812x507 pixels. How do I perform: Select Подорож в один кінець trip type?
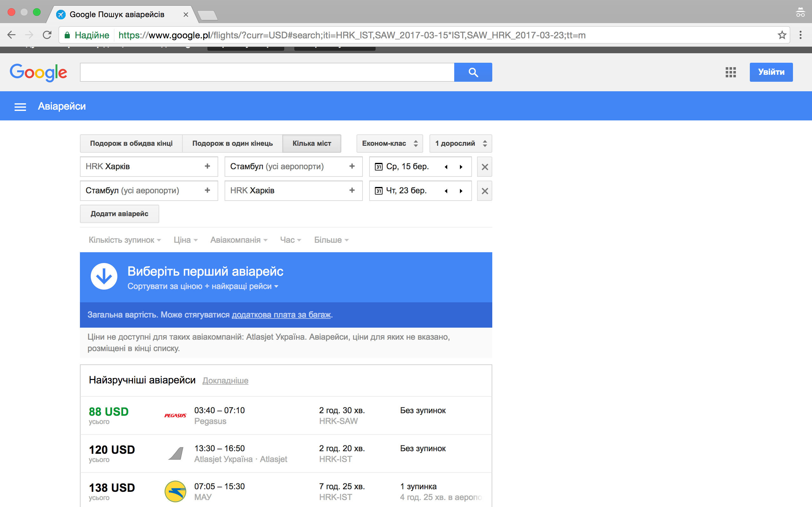pos(232,144)
